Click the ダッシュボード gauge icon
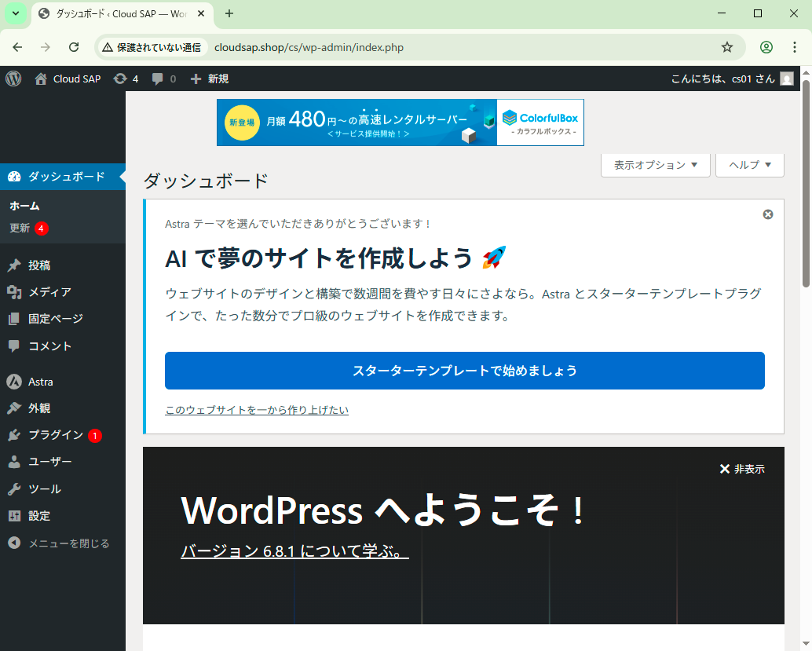Image resolution: width=812 pixels, height=651 pixels. 14,177
